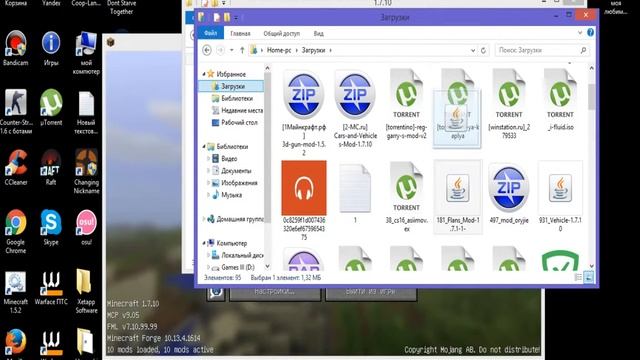The width and height of the screenshot is (640, 360).
Task: Click Home-pc in the address path
Action: (279, 50)
